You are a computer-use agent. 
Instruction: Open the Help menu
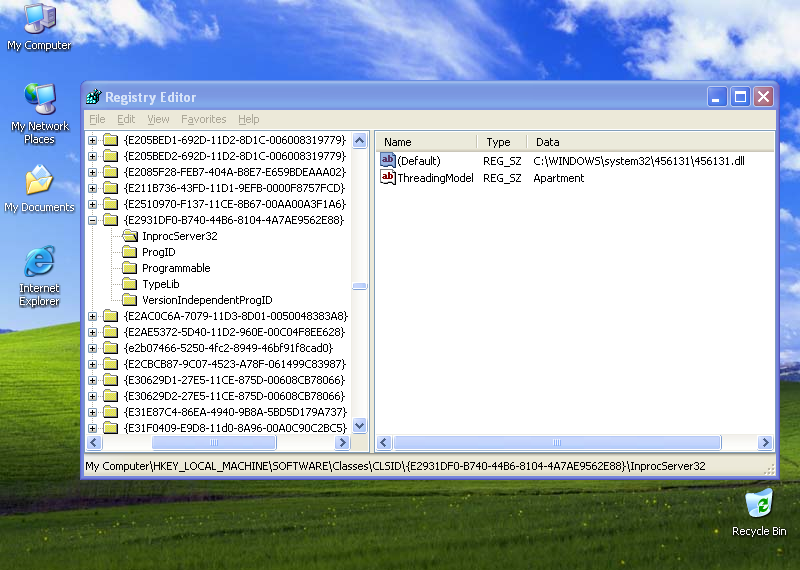[248, 119]
